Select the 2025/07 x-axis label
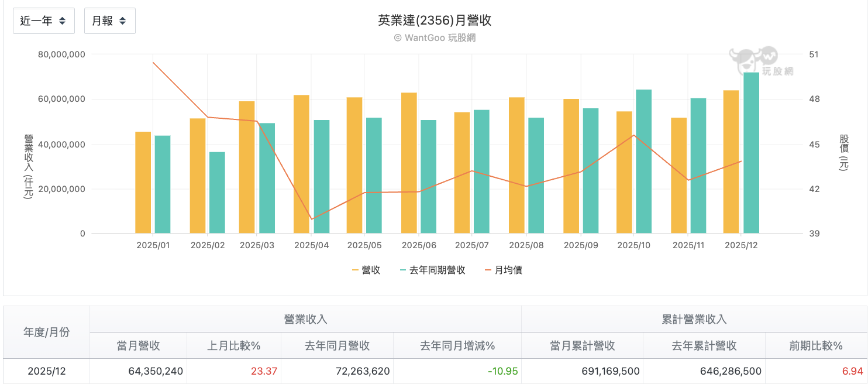Viewport: 868px width, 384px height. pos(471,245)
